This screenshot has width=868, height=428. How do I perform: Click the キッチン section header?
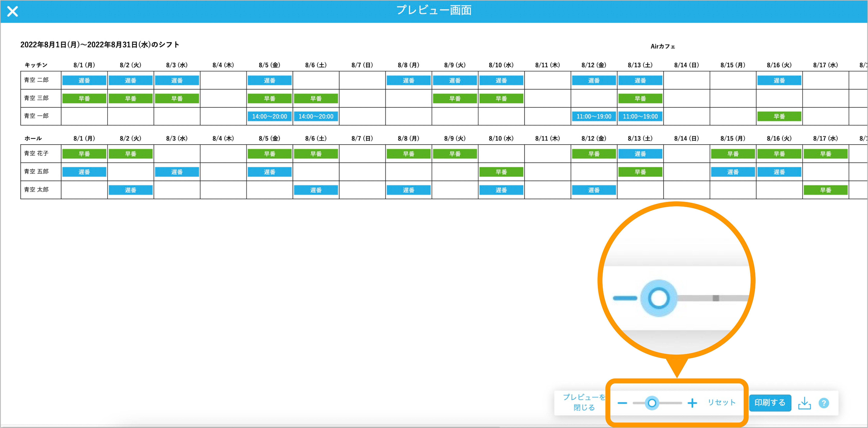36,65
